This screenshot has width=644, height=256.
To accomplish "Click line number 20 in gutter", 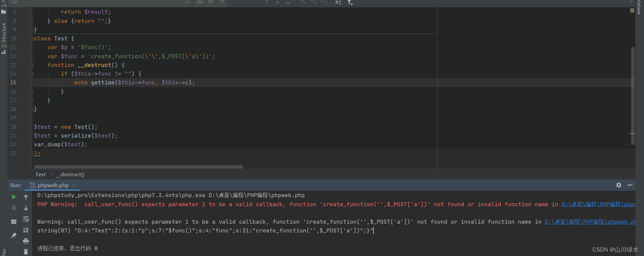I will [13, 127].
